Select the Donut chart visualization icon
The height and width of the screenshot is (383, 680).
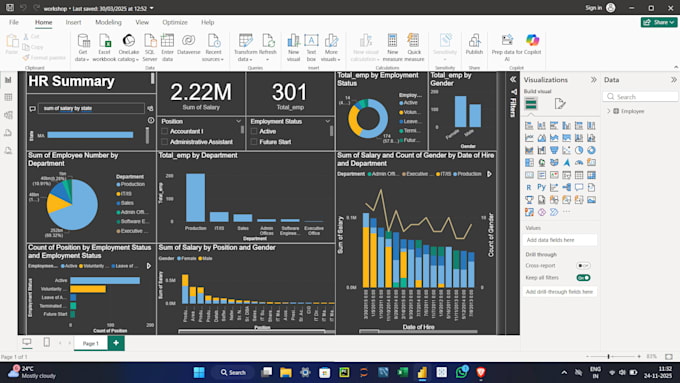(591, 150)
